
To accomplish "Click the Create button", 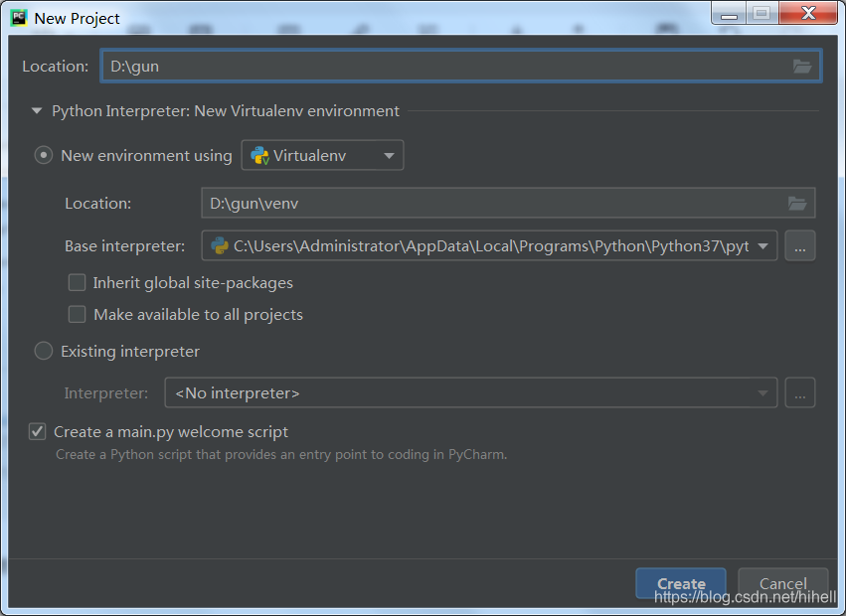I will pyautogui.click(x=681, y=583).
